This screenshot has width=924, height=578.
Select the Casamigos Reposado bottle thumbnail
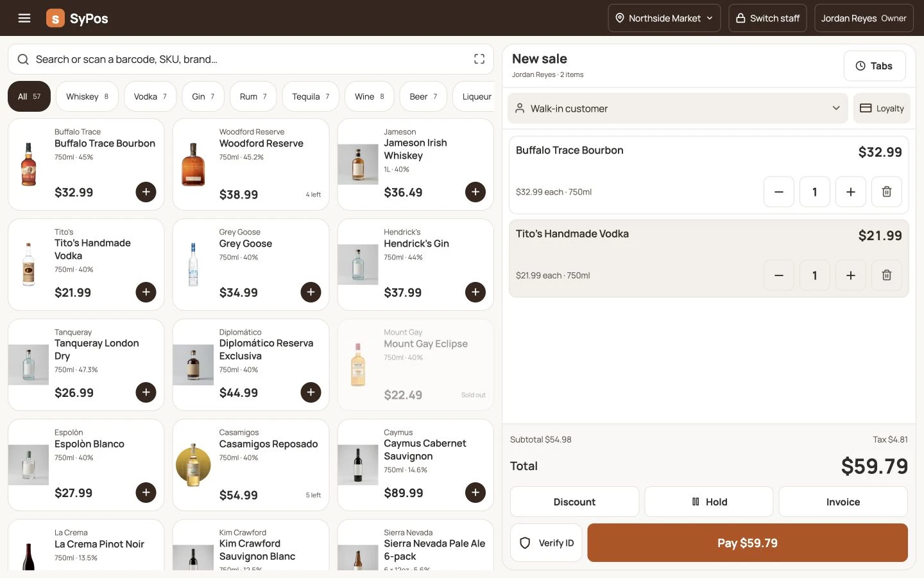click(193, 464)
